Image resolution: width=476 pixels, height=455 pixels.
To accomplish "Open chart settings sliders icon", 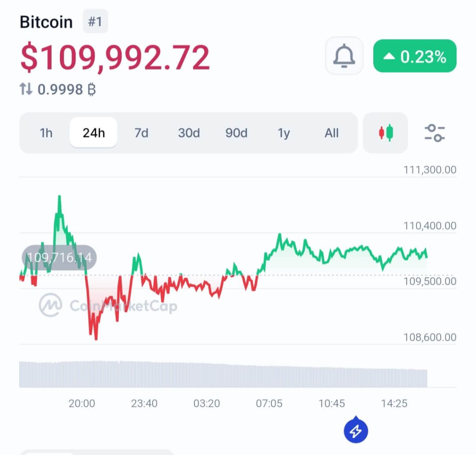I will 435,133.
